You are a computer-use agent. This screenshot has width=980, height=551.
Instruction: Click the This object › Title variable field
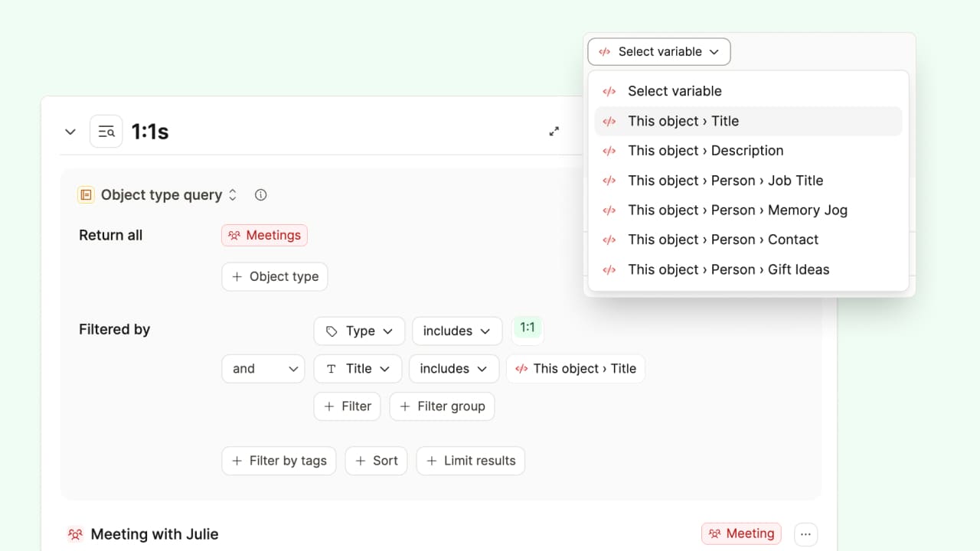[x=576, y=369]
